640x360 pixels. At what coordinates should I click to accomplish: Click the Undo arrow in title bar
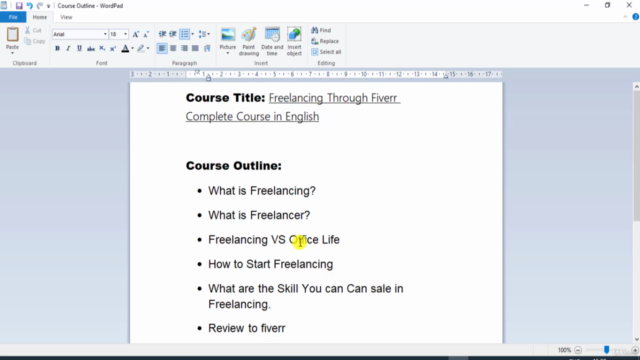[x=29, y=6]
